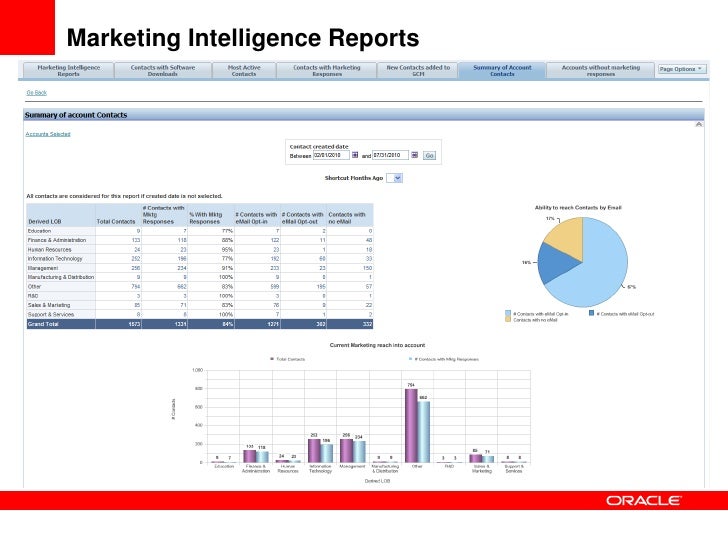Select the tan pie slice
The image size is (728, 546).
click(567, 237)
